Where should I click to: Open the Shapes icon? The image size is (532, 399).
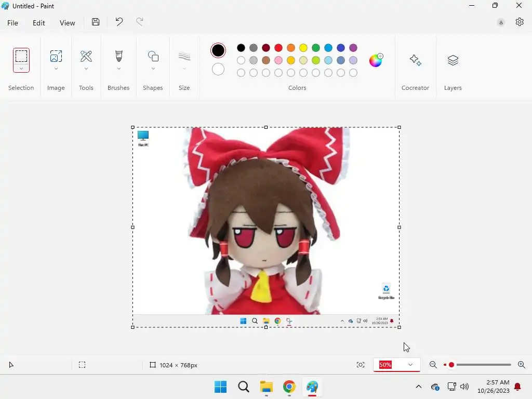tap(153, 56)
